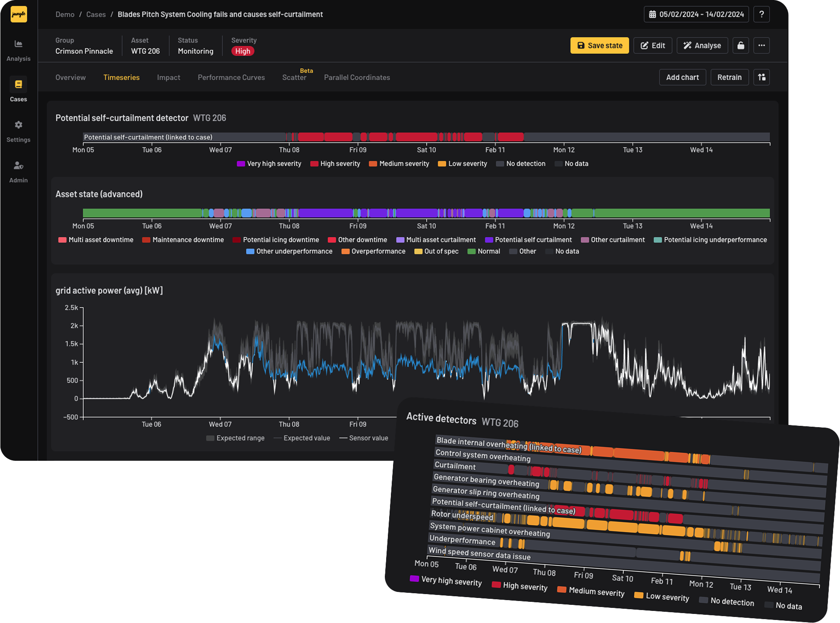Screen dimensions: 840x623
Task: Click the Save state button
Action: tap(600, 45)
